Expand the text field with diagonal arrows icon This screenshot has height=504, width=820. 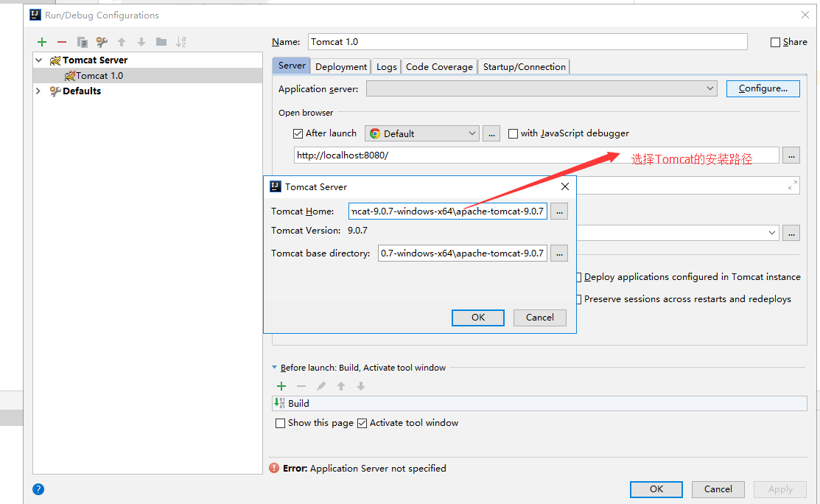[793, 185]
